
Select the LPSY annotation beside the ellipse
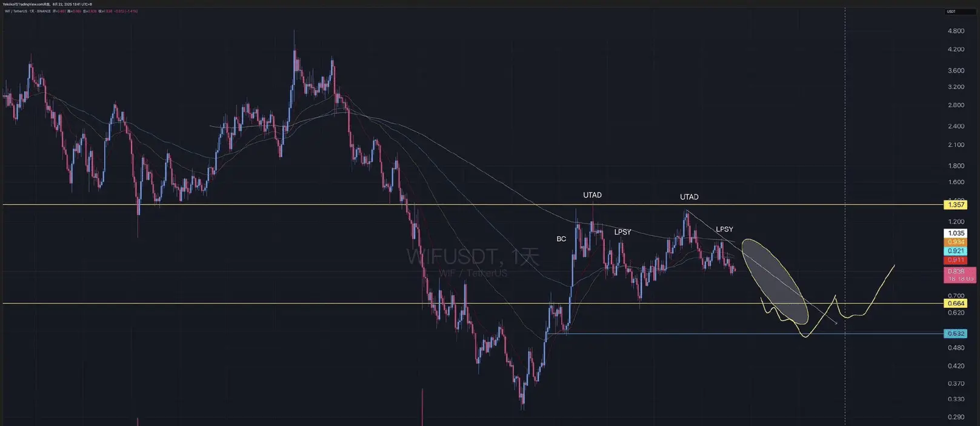724,230
